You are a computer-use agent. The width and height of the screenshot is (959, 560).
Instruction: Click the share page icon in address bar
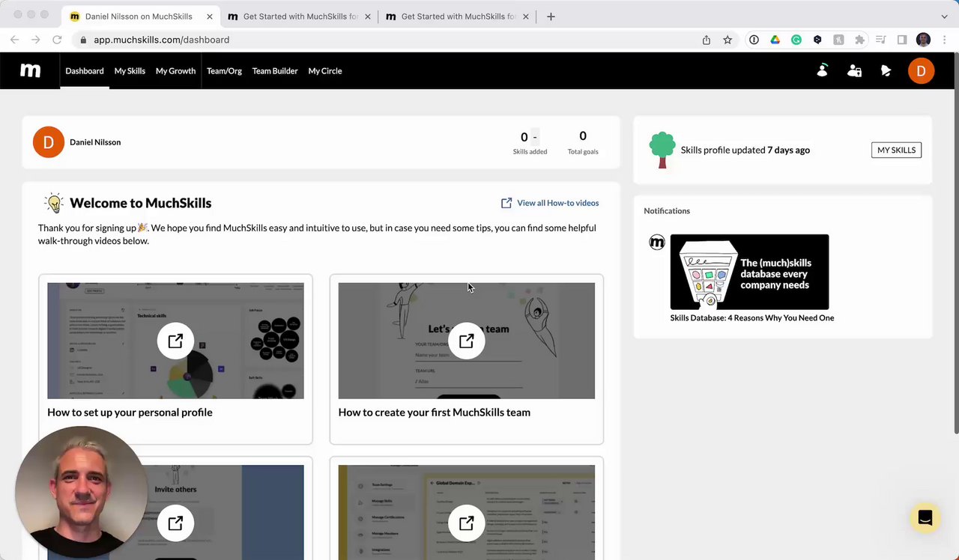click(706, 40)
